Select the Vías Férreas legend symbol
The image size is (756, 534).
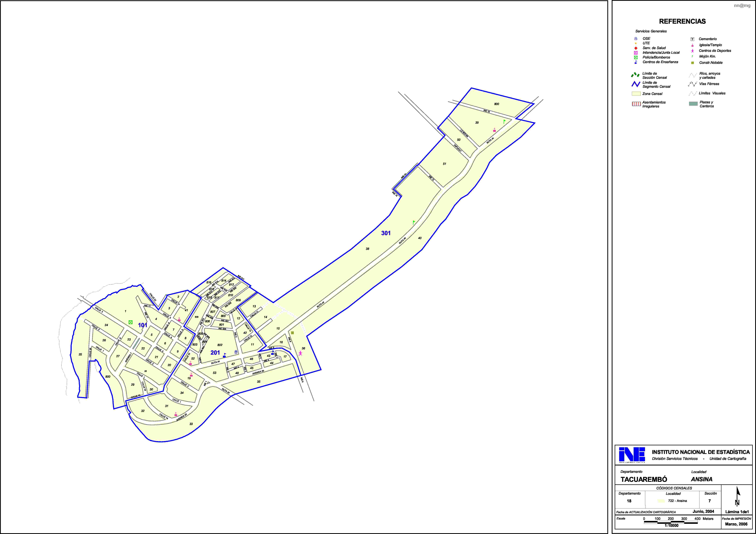coord(693,84)
